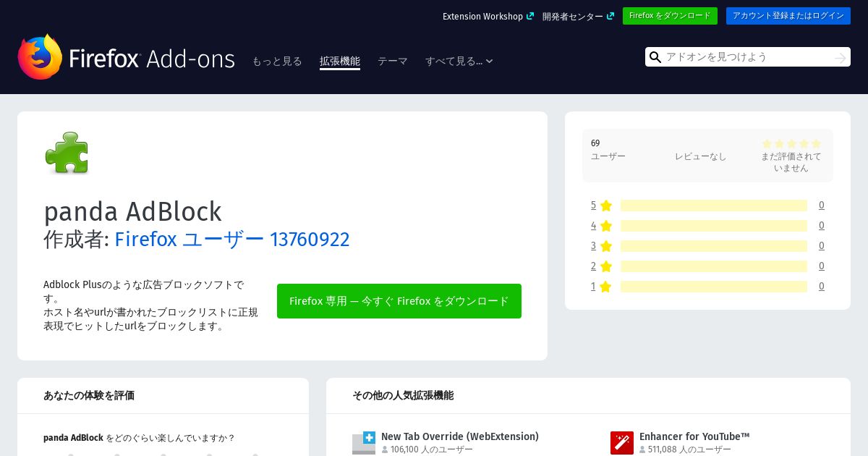Click the 3 star rating star icon

[606, 246]
